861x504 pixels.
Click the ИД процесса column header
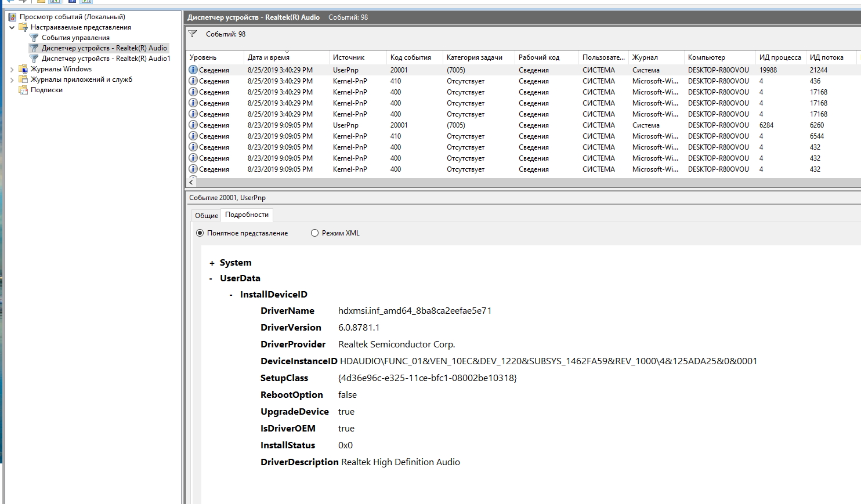780,57
